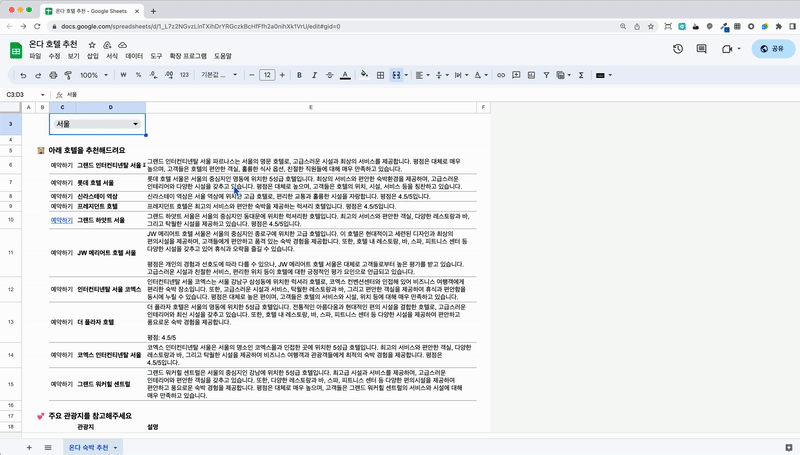Insert a link with the chain icon
Screen dimensions: 800x455
pyautogui.click(x=501, y=75)
